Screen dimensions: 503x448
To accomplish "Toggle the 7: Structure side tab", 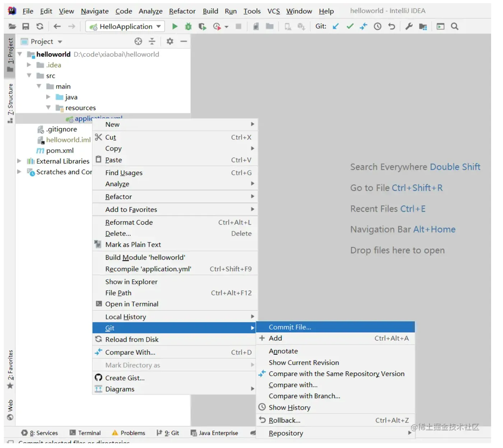I will click(10, 103).
